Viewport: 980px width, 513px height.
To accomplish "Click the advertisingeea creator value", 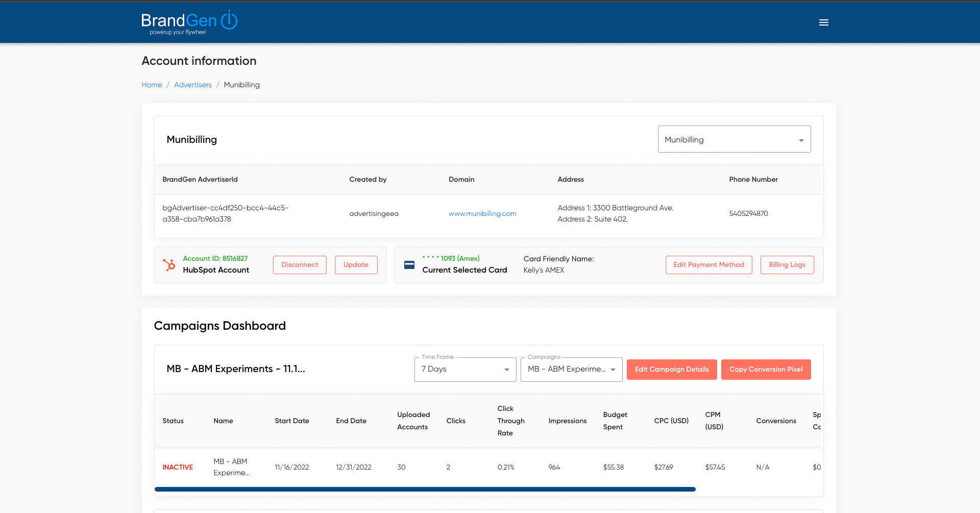I will 374,213.
